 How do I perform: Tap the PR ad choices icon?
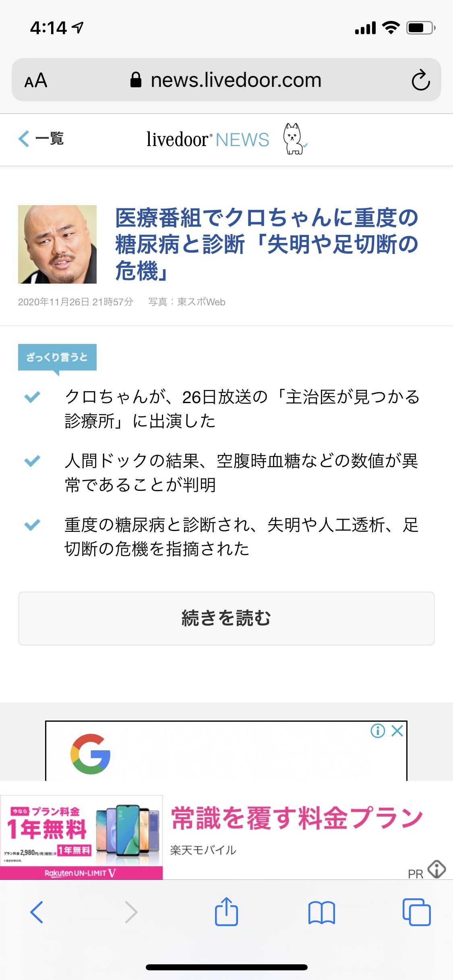tap(436, 869)
